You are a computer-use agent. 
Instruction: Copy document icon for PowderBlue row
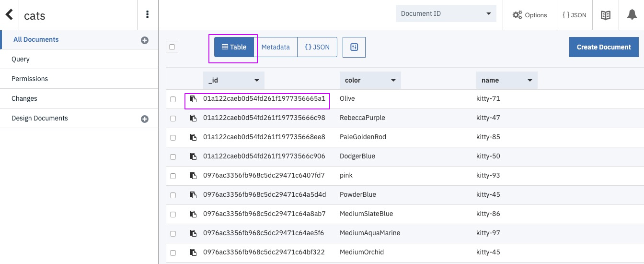pyautogui.click(x=193, y=195)
